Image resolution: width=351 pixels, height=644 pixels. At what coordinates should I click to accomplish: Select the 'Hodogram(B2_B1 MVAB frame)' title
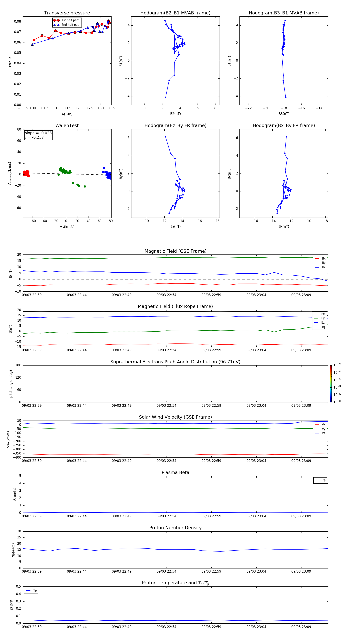click(x=175, y=13)
